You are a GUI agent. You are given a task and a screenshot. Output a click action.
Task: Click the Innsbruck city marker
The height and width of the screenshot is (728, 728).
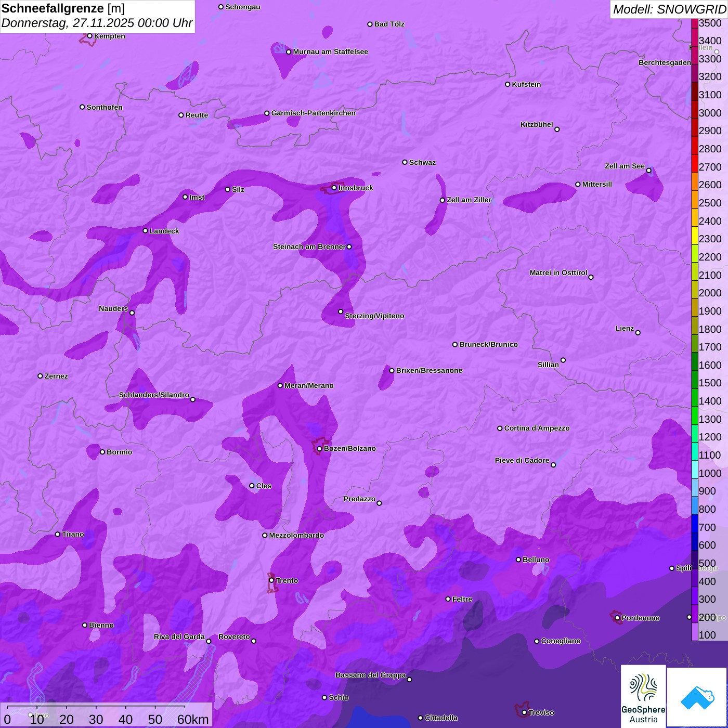[x=334, y=188]
